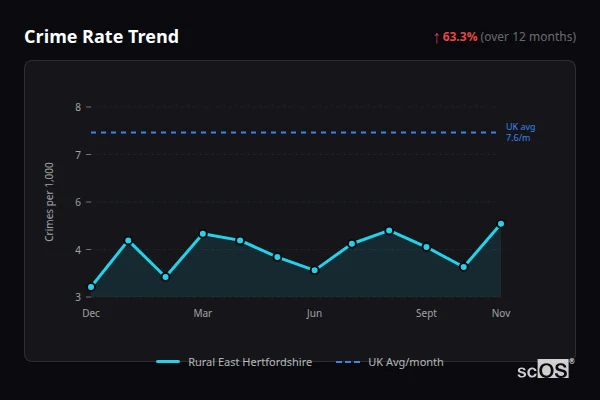Click the y-axis value 3
The width and height of the screenshot is (600, 400).
(x=78, y=297)
